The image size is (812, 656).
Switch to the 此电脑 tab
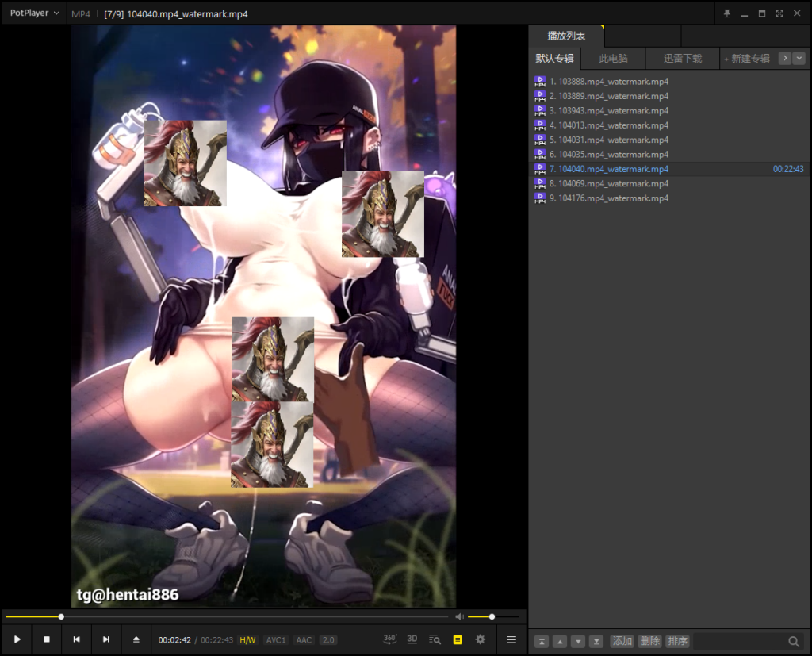(614, 58)
